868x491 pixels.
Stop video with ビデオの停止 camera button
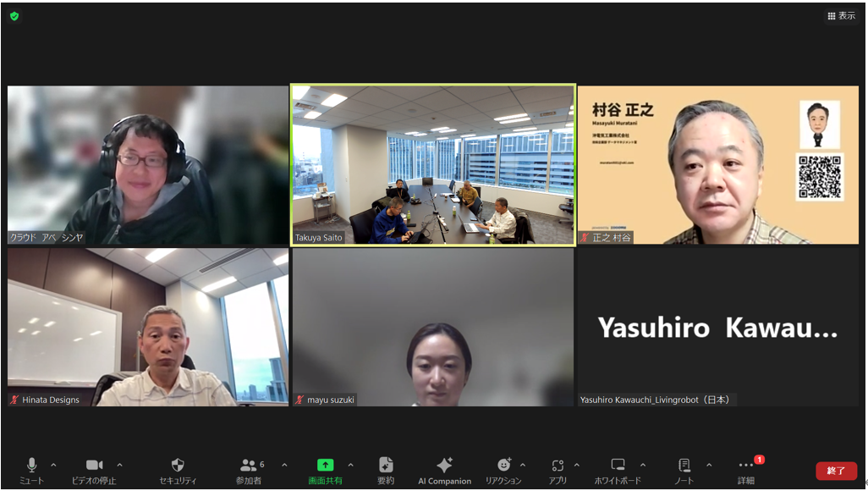(94, 465)
